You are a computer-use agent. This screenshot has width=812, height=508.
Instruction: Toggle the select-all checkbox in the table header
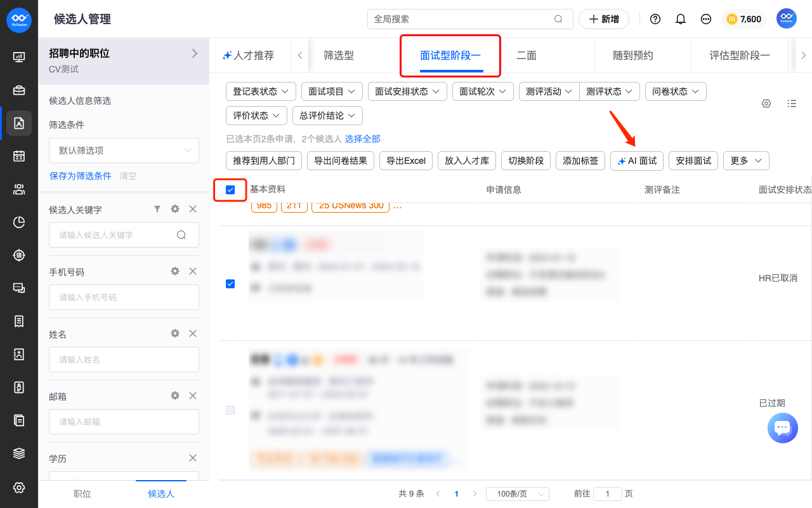click(230, 190)
